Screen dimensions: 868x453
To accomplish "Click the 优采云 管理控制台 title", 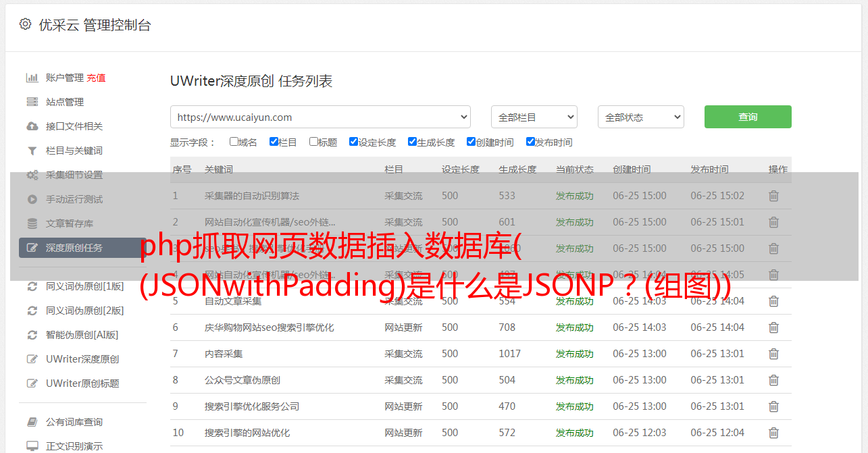I will pos(95,25).
